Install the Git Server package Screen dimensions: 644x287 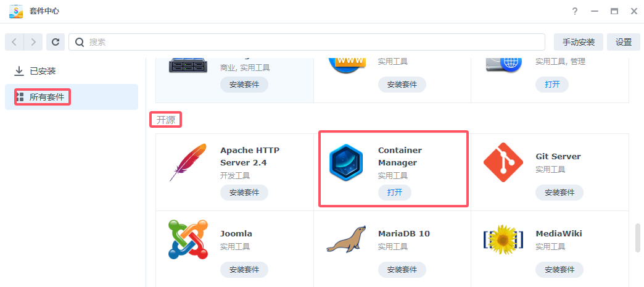pyautogui.click(x=559, y=193)
